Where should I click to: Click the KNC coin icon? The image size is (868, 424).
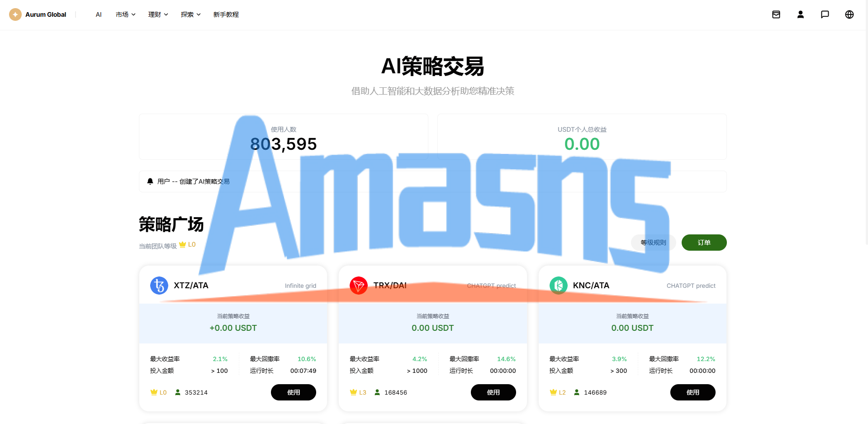tap(559, 286)
